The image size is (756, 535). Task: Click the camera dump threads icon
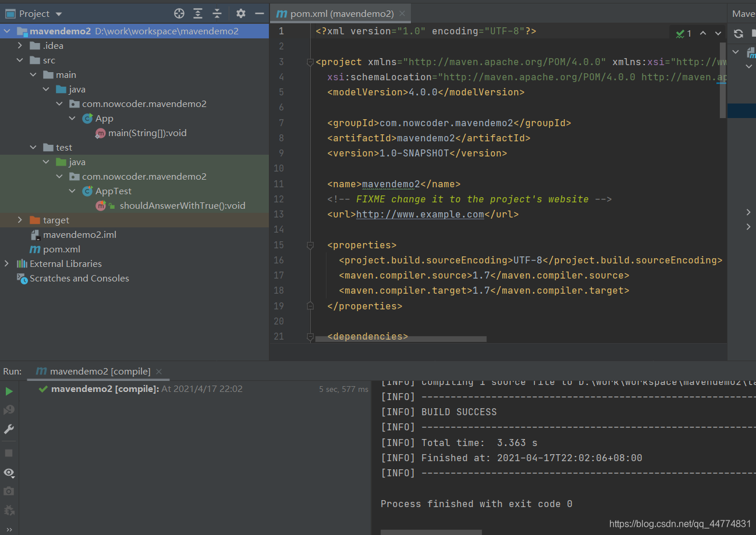[9, 491]
